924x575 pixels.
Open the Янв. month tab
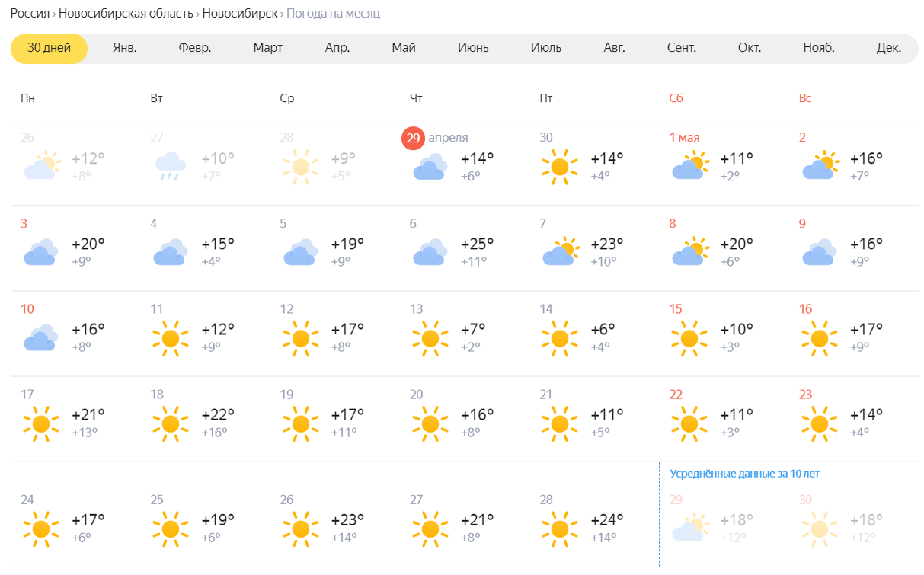coord(125,48)
